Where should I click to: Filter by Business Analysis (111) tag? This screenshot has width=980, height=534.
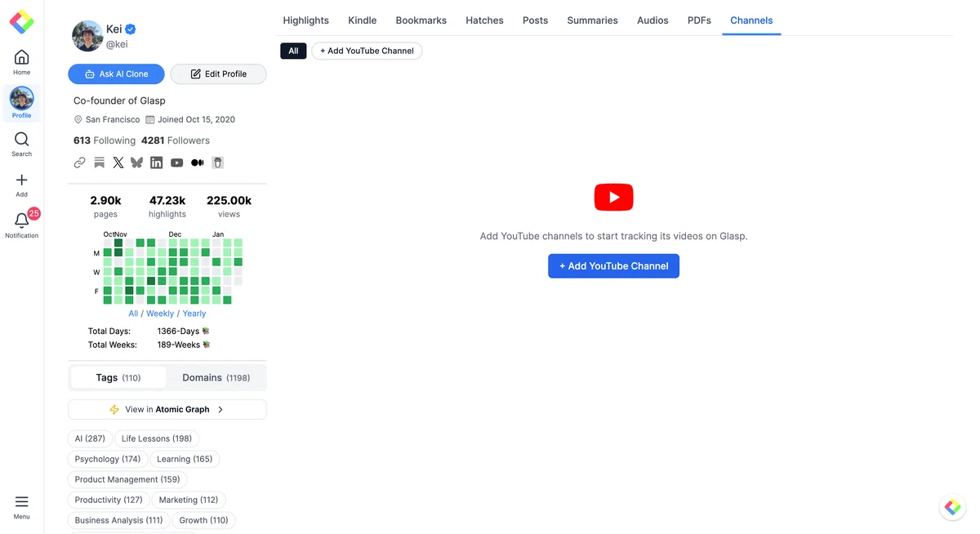pos(119,520)
